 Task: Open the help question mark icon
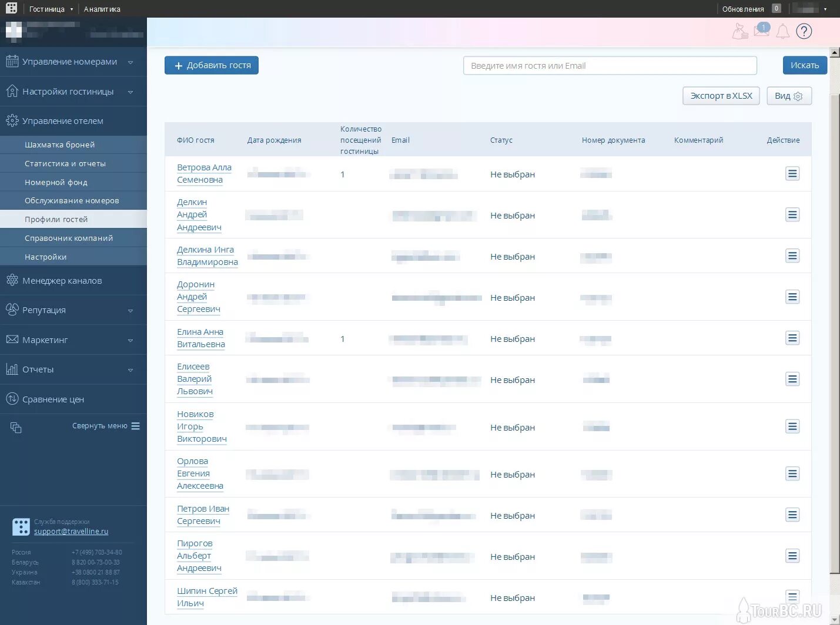point(804,31)
